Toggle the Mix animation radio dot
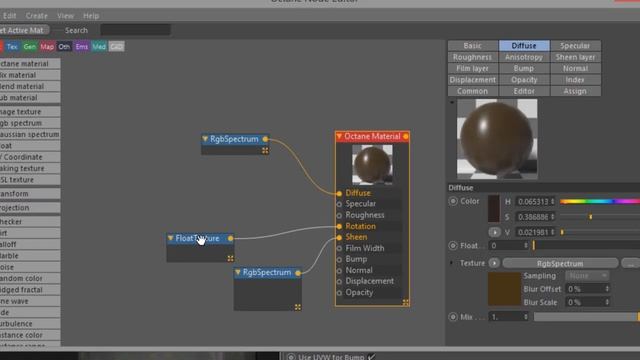The width and height of the screenshot is (640, 360). pos(453,317)
